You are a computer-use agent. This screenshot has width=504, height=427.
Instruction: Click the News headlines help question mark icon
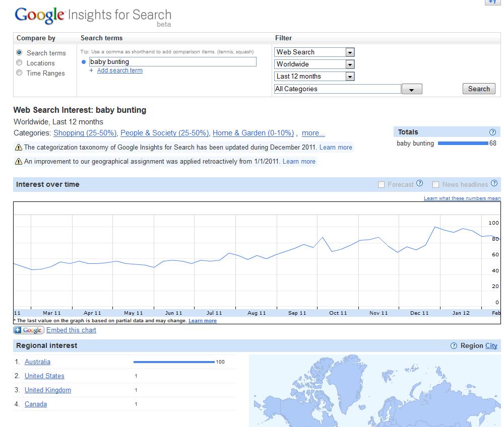pos(494,183)
